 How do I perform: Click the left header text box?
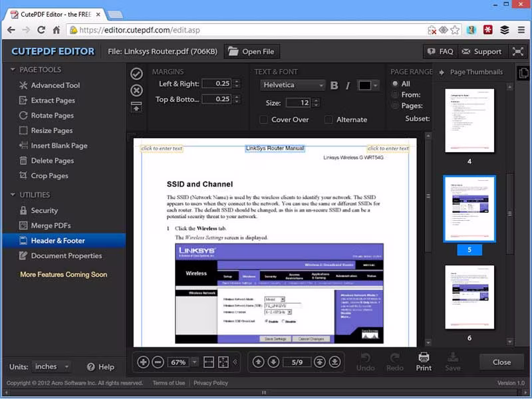click(x=162, y=148)
